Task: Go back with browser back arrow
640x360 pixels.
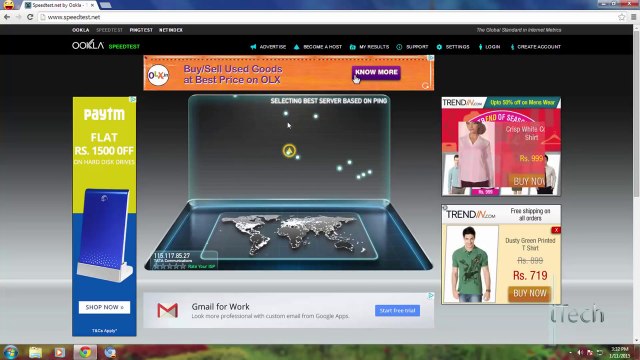Action: pyautogui.click(x=7, y=17)
